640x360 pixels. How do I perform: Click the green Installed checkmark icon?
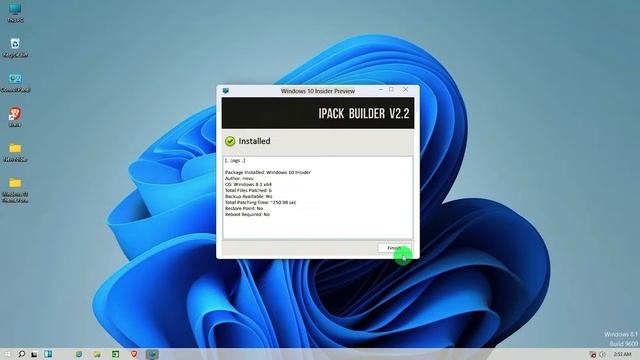pyautogui.click(x=230, y=141)
